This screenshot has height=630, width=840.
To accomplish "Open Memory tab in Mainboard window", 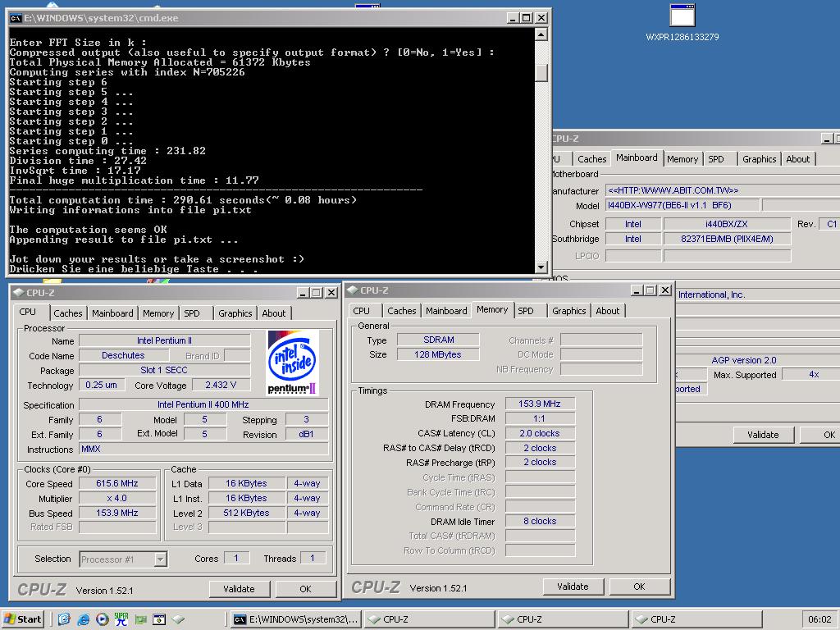I will [x=682, y=159].
